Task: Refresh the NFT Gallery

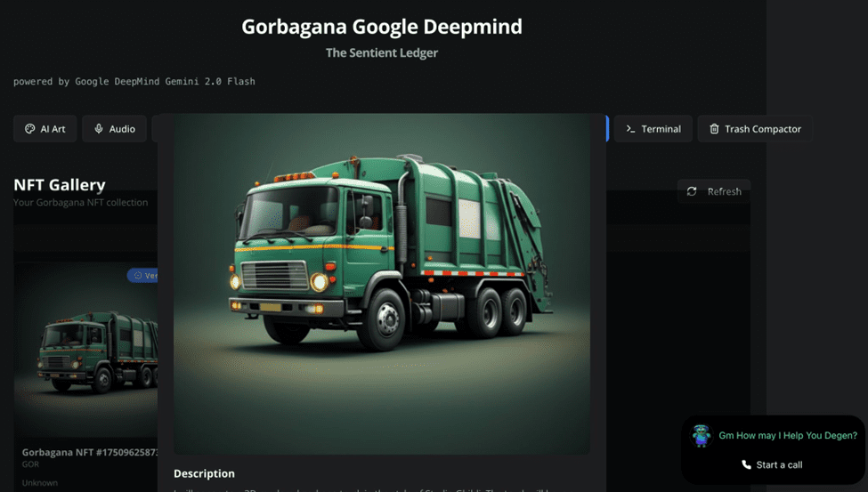Action: point(714,191)
